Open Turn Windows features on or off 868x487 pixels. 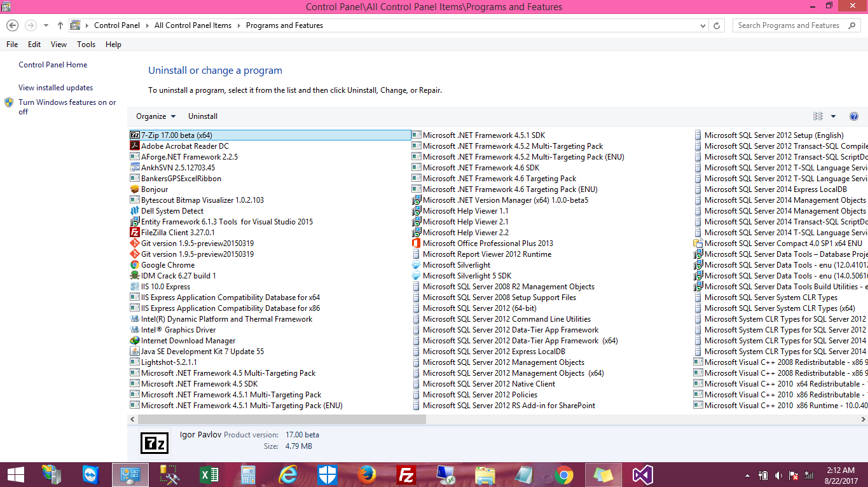pos(67,107)
